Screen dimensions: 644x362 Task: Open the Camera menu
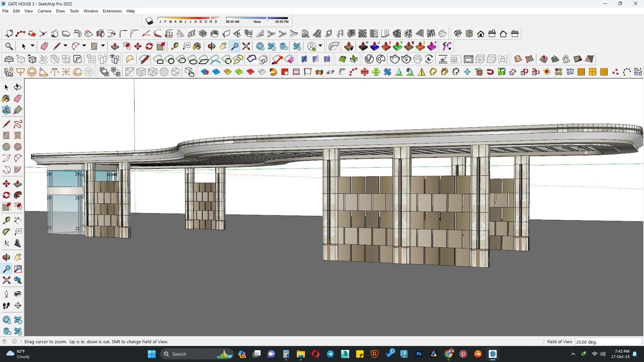coord(44,11)
